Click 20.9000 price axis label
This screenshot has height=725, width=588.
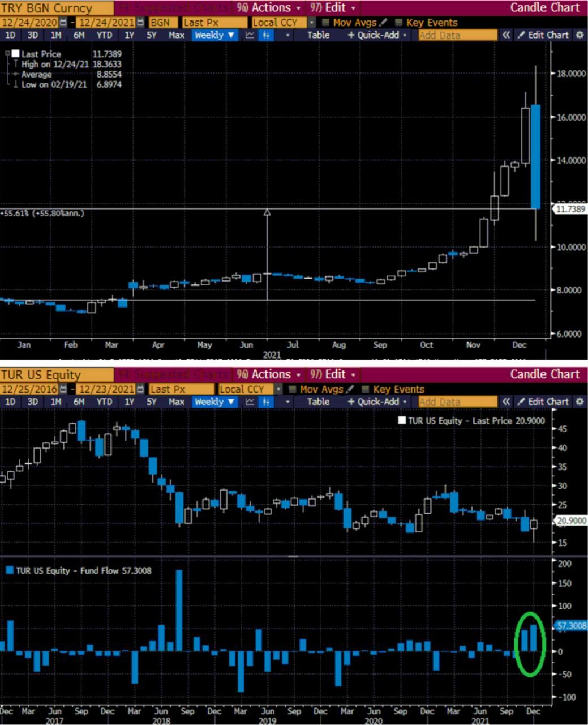pos(571,521)
